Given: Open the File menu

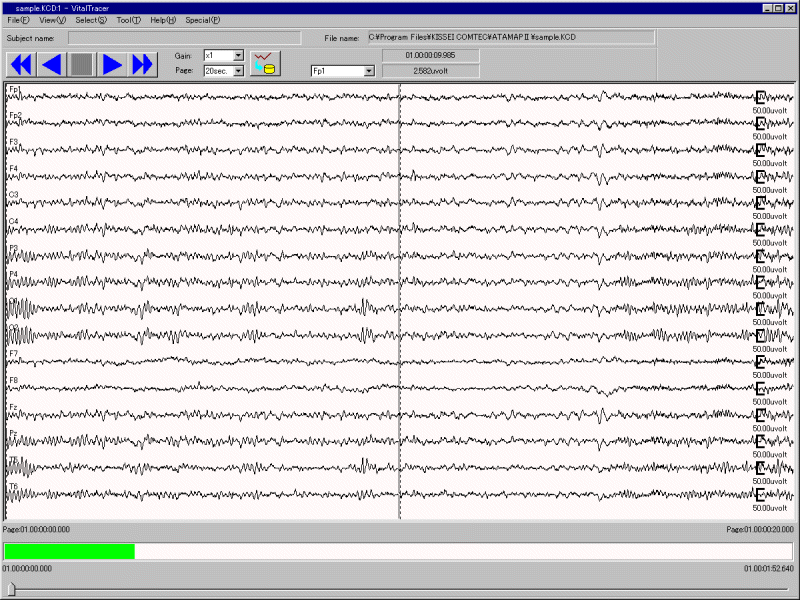Looking at the screenshot, I should click(18, 20).
